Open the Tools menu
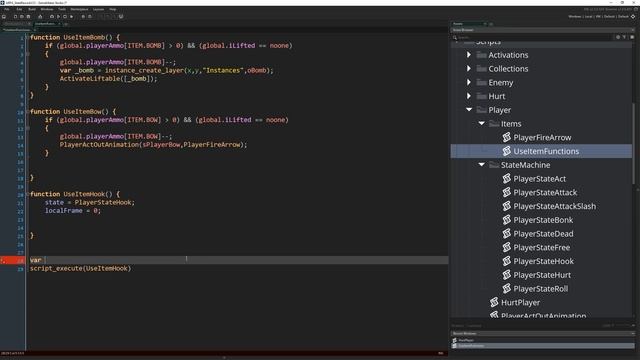The width and height of the screenshot is (640, 360). [62, 9]
